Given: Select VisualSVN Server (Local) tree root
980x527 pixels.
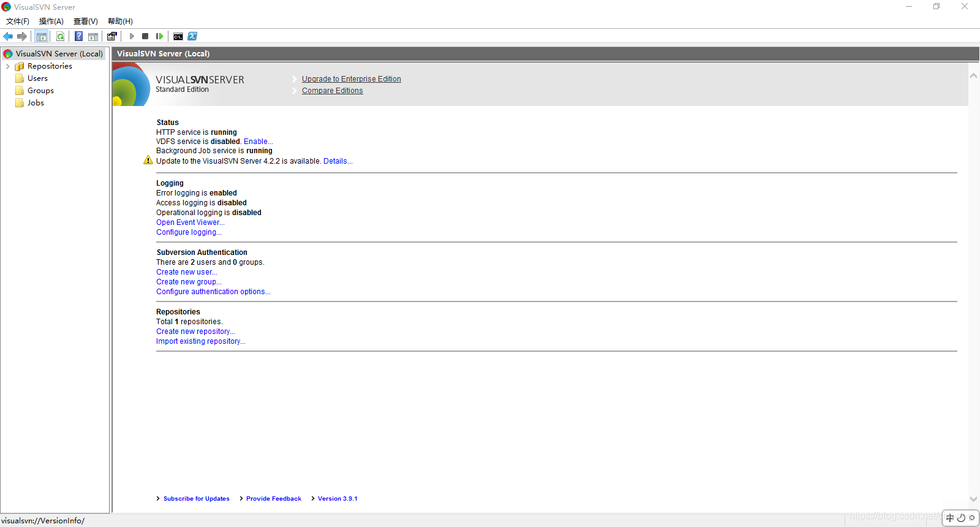Looking at the screenshot, I should point(59,54).
